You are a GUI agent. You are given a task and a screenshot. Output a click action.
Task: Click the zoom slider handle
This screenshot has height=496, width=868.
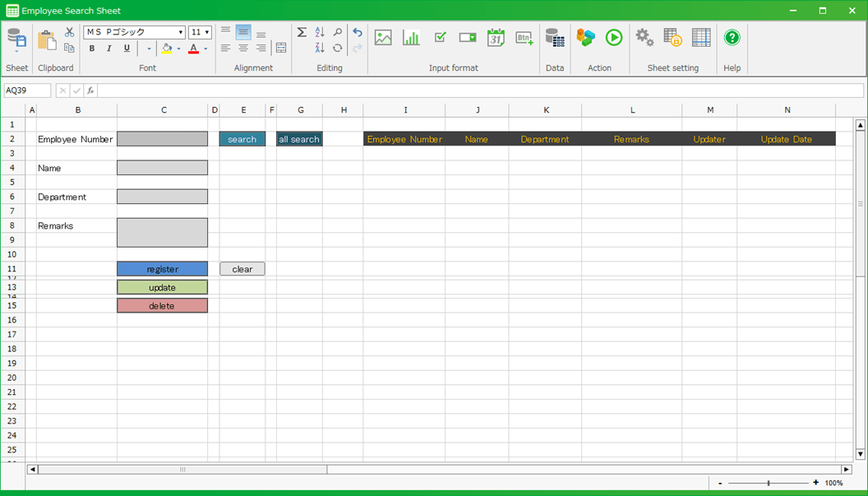coord(769,484)
